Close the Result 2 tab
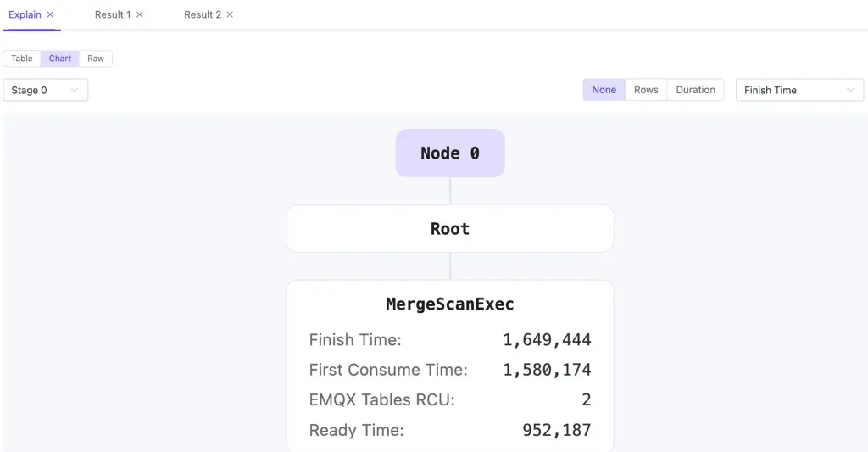The height and width of the screenshot is (452, 868). click(x=230, y=15)
